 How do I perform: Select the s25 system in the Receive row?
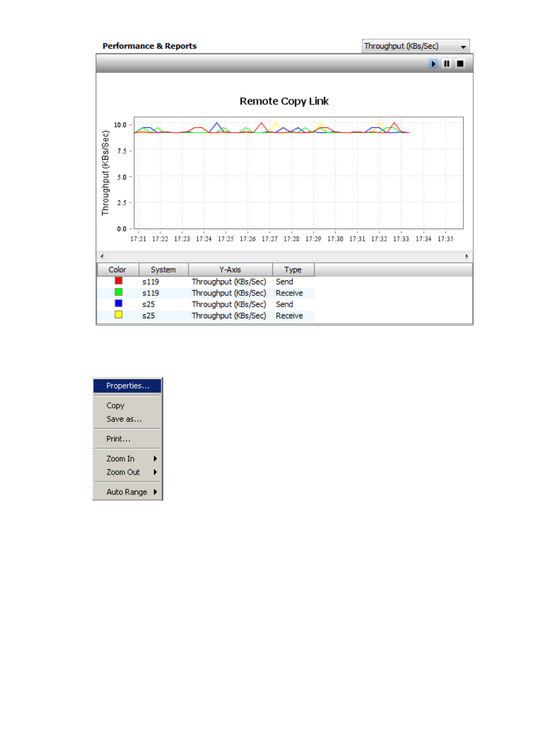point(149,315)
